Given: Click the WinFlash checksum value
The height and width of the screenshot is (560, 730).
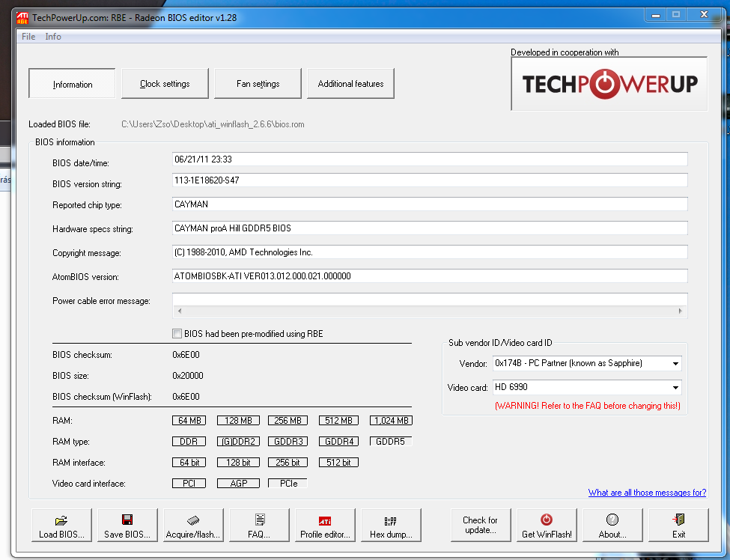Looking at the screenshot, I should [186, 397].
